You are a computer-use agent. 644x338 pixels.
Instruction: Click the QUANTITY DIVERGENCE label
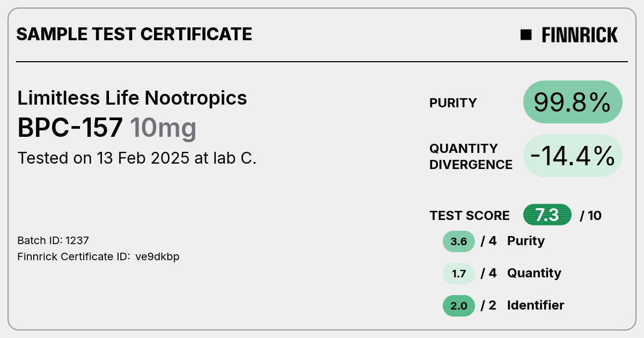[471, 156]
